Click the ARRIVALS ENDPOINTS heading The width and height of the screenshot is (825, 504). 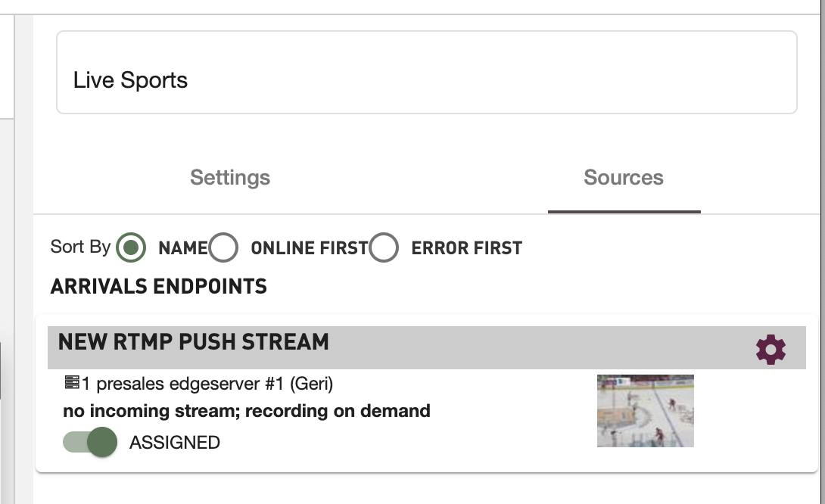pyautogui.click(x=158, y=287)
